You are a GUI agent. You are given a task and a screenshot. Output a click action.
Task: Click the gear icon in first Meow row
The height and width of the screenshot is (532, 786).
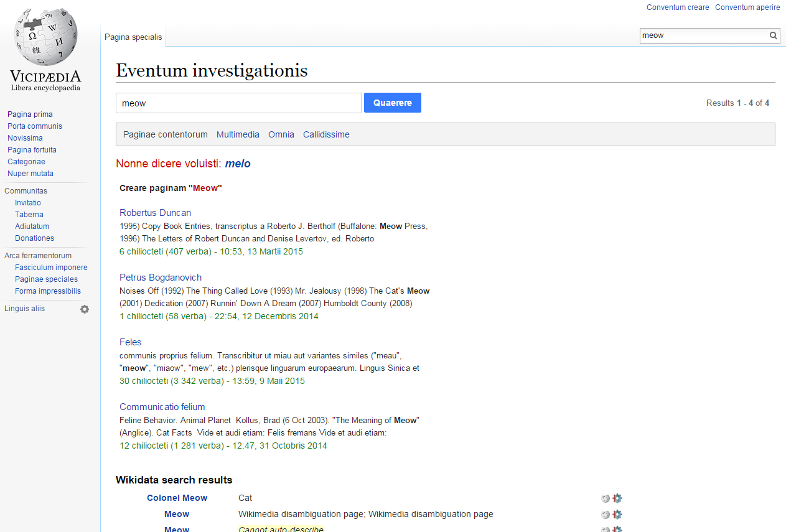[x=617, y=515]
